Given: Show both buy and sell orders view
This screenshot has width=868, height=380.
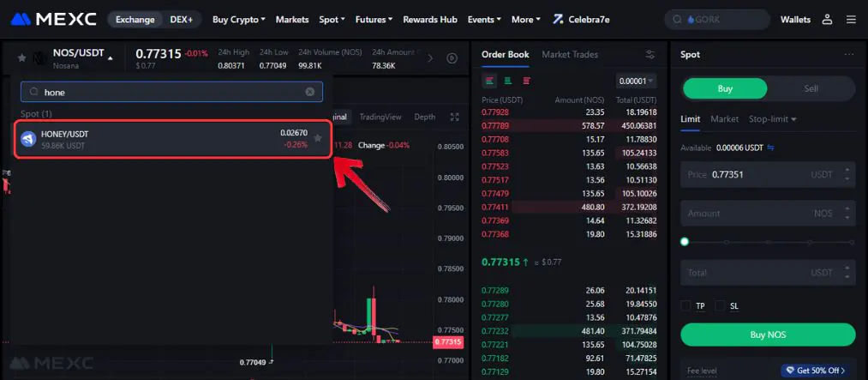Looking at the screenshot, I should click(489, 81).
